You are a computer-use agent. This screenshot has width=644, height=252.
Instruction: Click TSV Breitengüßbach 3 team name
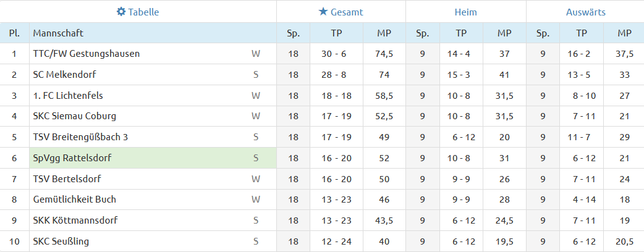(80, 137)
